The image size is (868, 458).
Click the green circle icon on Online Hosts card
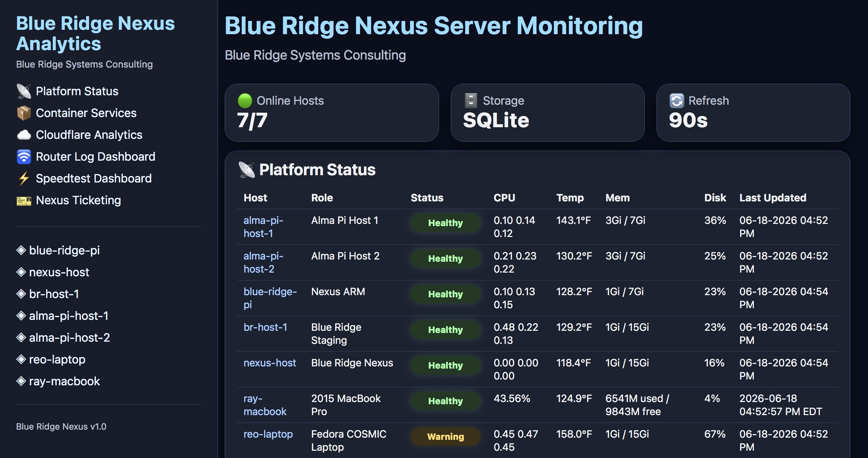pyautogui.click(x=245, y=101)
